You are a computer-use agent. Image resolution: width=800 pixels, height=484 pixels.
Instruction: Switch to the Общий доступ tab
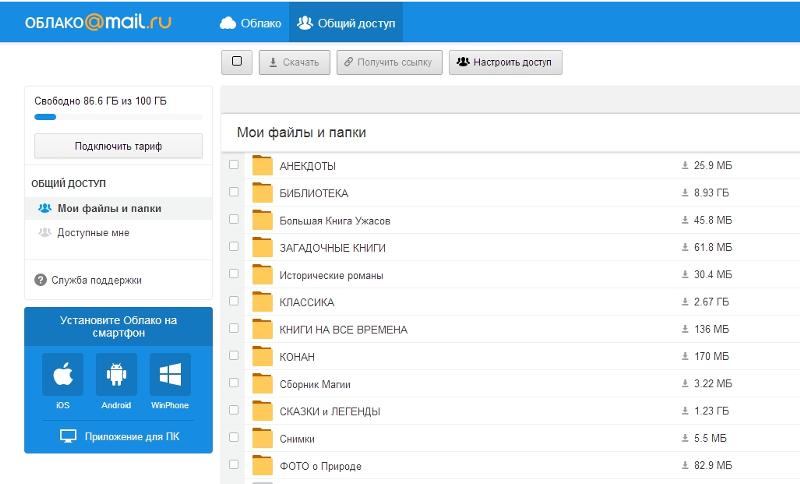(x=346, y=23)
